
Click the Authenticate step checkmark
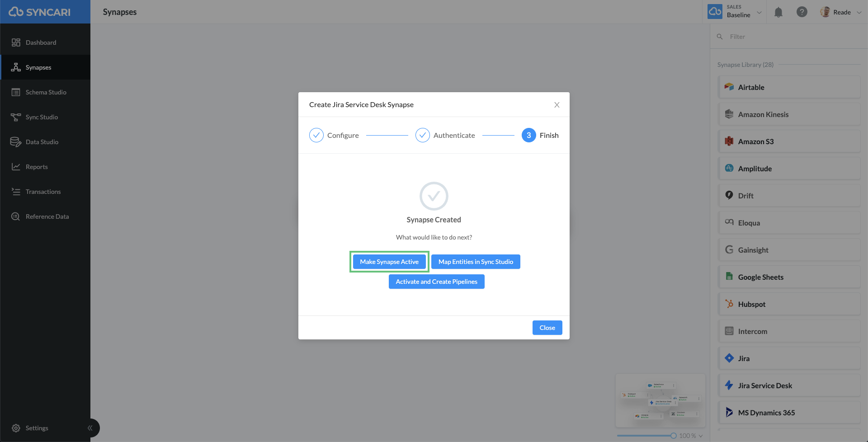click(x=423, y=135)
